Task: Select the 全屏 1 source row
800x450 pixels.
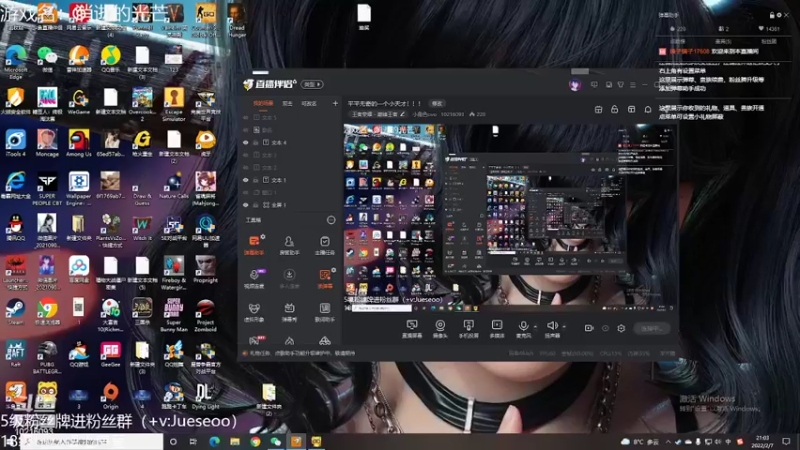Action: pos(291,205)
